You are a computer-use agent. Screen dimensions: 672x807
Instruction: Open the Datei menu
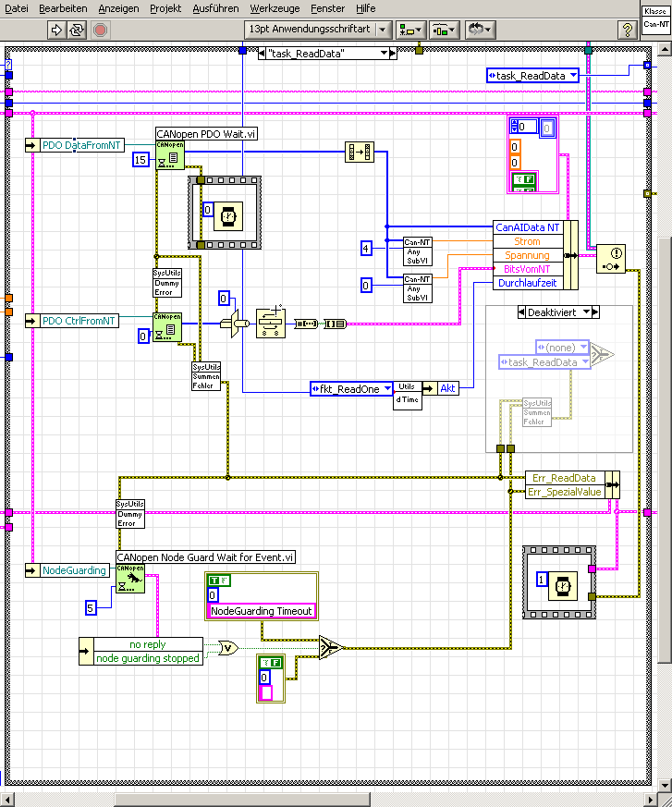click(16, 8)
